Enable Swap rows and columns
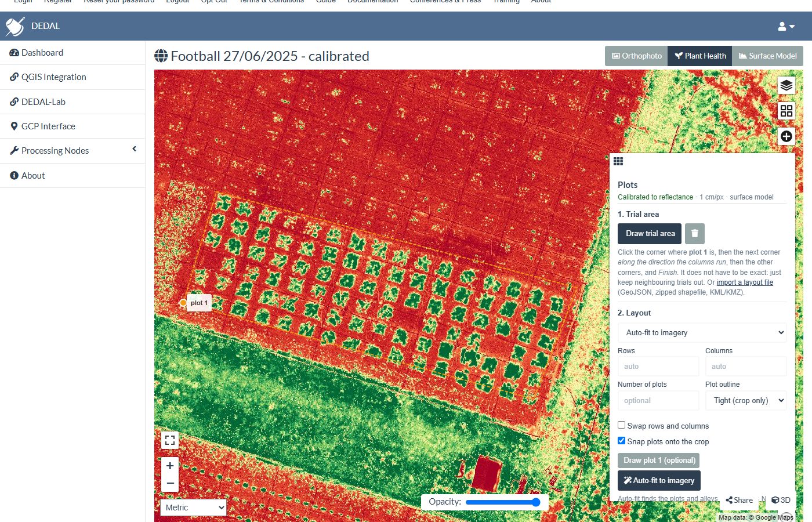812x522 pixels. (x=621, y=425)
